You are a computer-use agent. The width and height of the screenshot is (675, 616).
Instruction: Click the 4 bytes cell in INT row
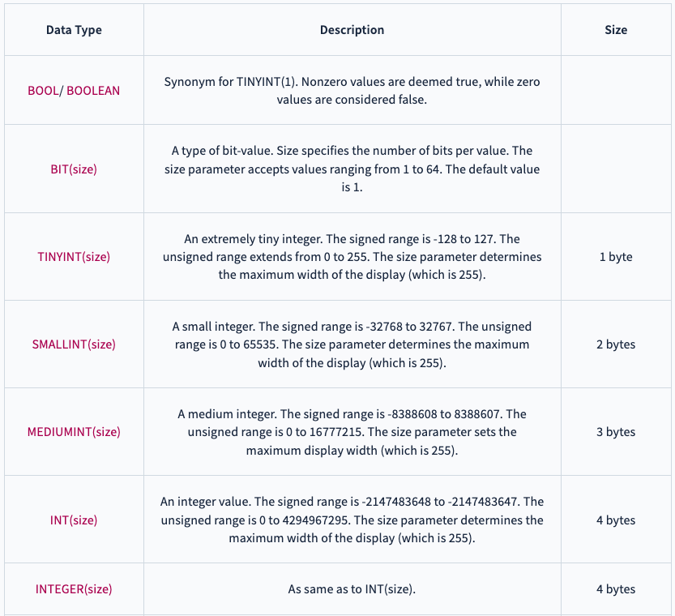click(x=616, y=520)
